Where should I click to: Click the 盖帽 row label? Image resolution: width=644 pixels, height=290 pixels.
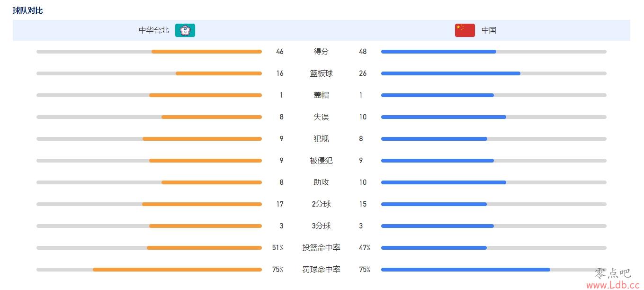tap(321, 95)
